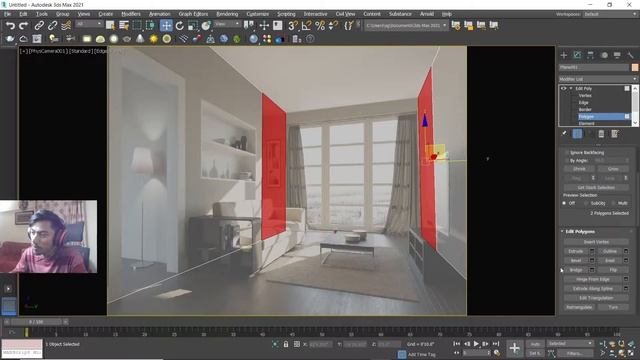
Task: Click the Get Stack Selection button
Action: (x=596, y=187)
